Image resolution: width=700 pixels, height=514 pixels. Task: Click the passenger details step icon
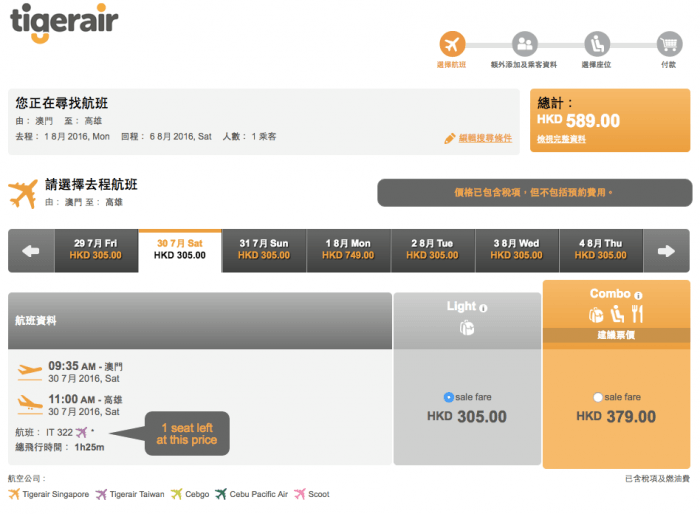coord(525,45)
